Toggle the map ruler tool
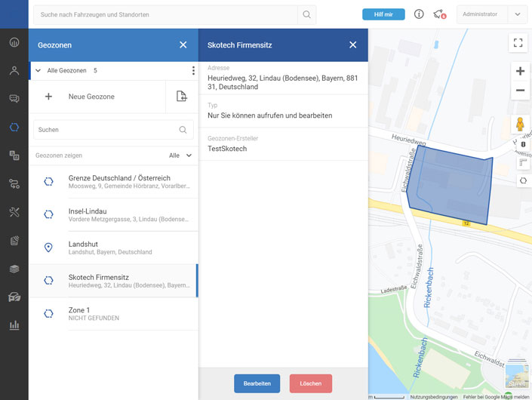 523,162
